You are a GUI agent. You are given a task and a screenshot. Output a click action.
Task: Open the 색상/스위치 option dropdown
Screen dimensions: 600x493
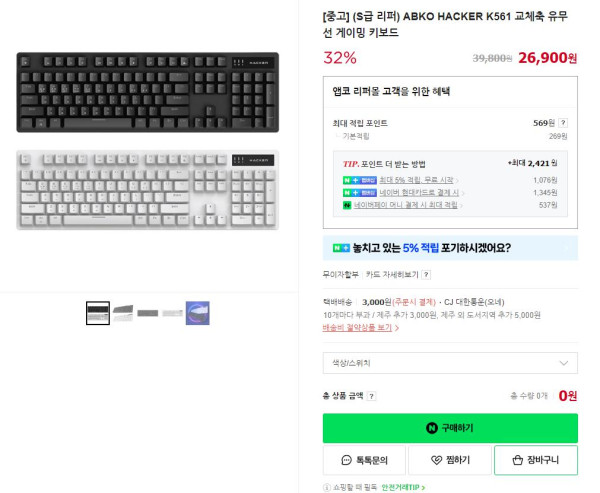coord(450,363)
